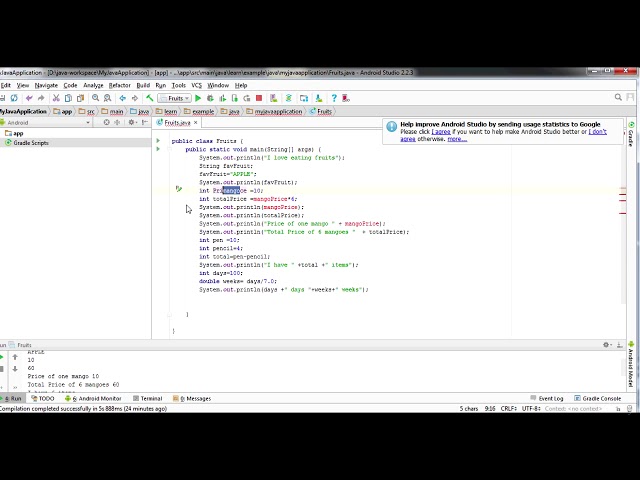Open the TODO tool window tab
The width and height of the screenshot is (640, 480).
click(x=42, y=398)
